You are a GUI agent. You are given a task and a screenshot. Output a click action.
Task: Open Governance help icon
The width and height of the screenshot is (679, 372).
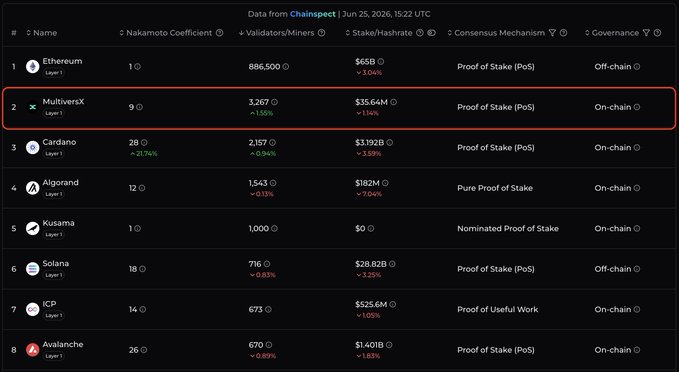pyautogui.click(x=657, y=33)
